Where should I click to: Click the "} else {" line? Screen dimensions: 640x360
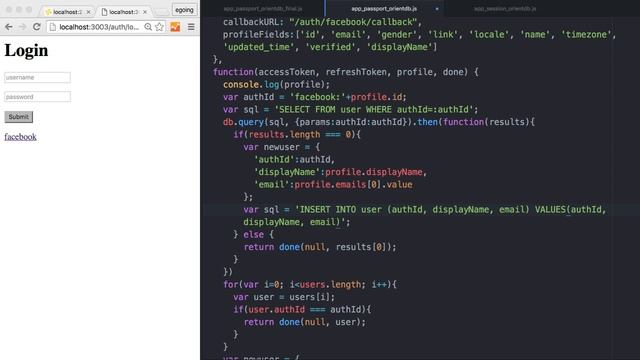click(x=253, y=235)
